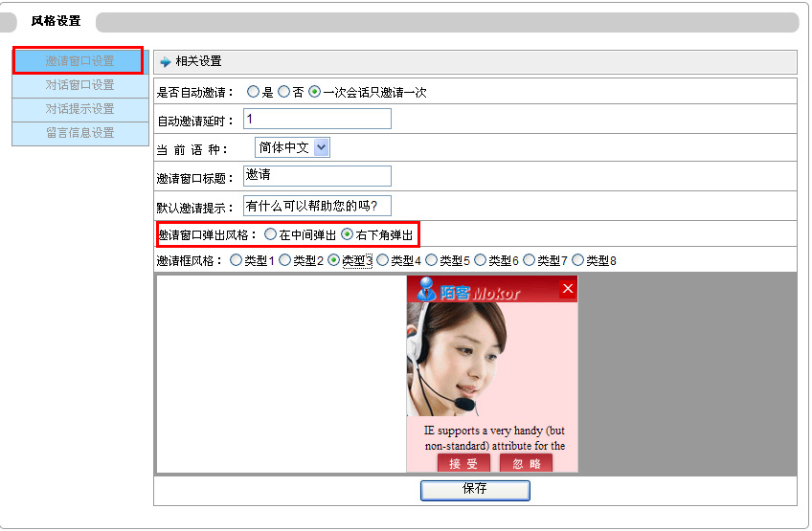The width and height of the screenshot is (812, 531).
Task: Choose invitation frame style 类型4
Action: click(x=382, y=260)
